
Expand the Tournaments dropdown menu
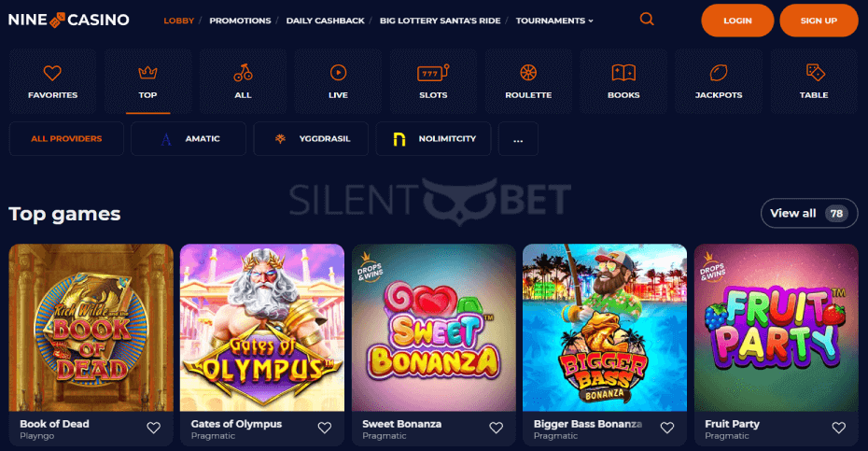(x=554, y=21)
